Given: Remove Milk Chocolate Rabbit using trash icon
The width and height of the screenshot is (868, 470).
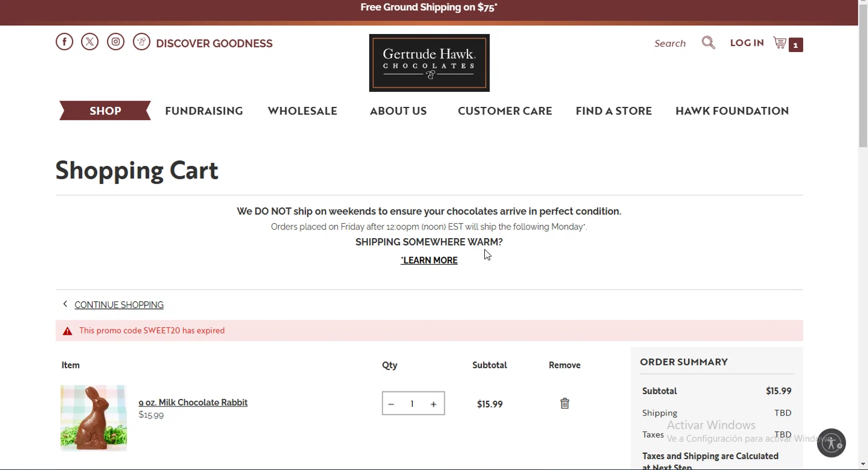Looking at the screenshot, I should 565,404.
